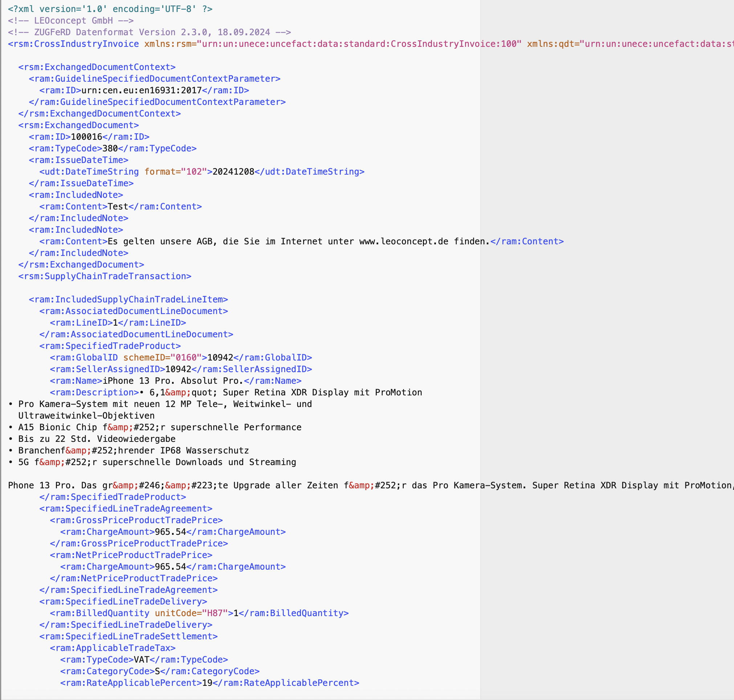Click the note content 'Test'
Image resolution: width=734 pixels, height=700 pixels.
[x=118, y=206]
